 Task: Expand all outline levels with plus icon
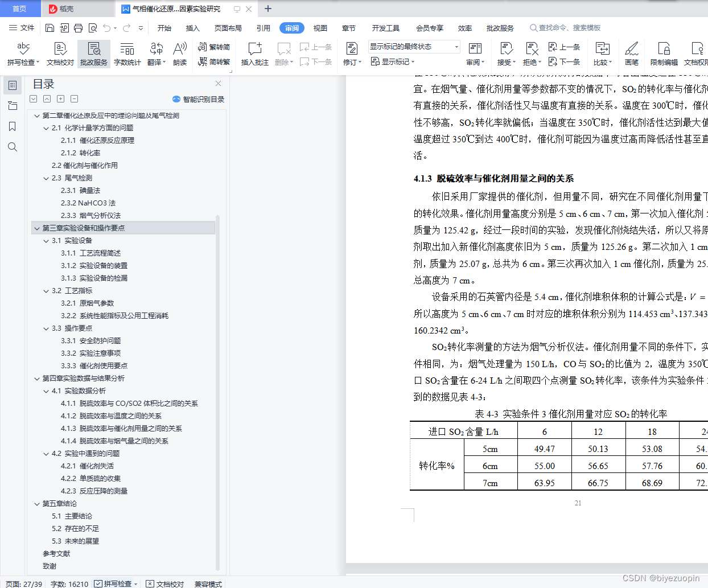point(61,99)
